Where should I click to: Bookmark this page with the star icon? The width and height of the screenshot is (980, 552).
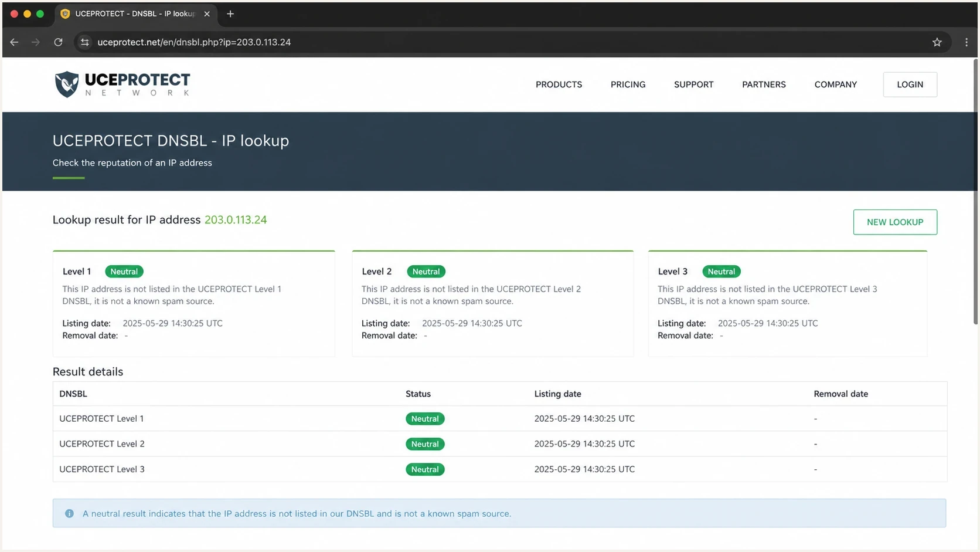(937, 42)
